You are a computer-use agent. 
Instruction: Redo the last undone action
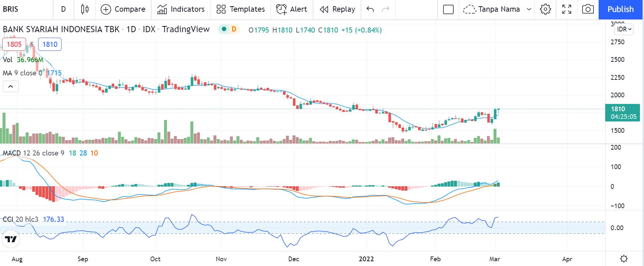386,9
